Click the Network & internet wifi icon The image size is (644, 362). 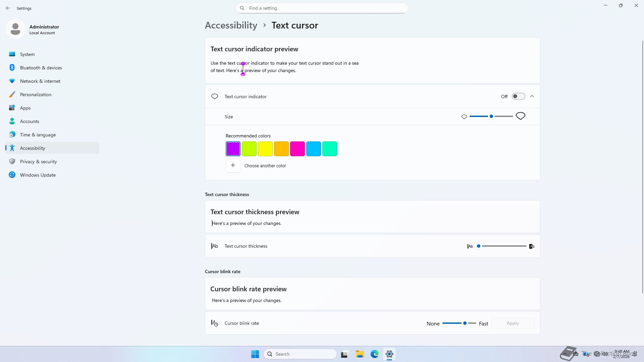click(12, 81)
